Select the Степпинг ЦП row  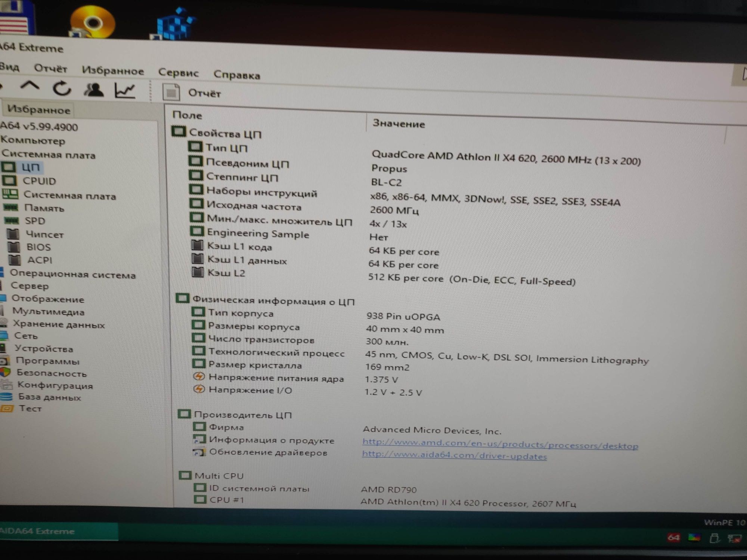pyautogui.click(x=295, y=179)
